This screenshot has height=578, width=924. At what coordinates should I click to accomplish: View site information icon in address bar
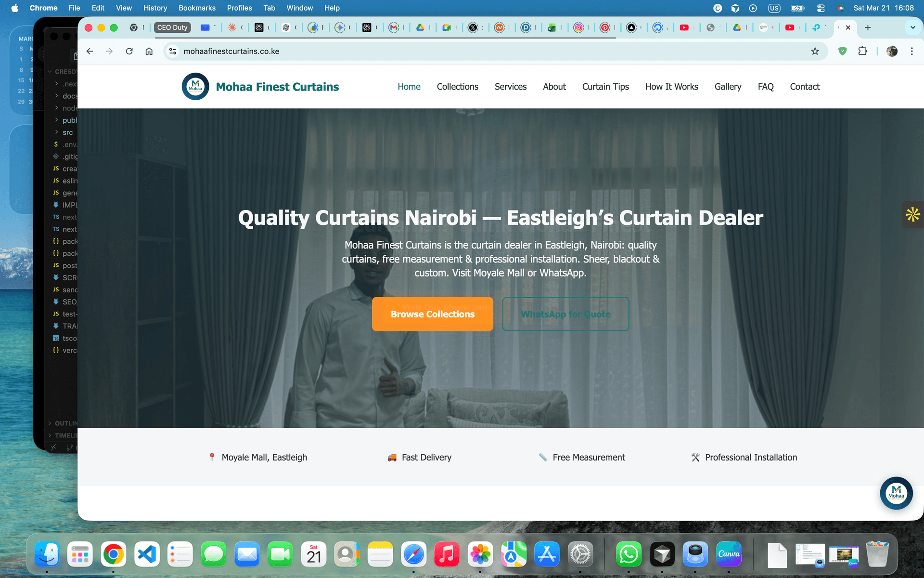[x=173, y=52]
